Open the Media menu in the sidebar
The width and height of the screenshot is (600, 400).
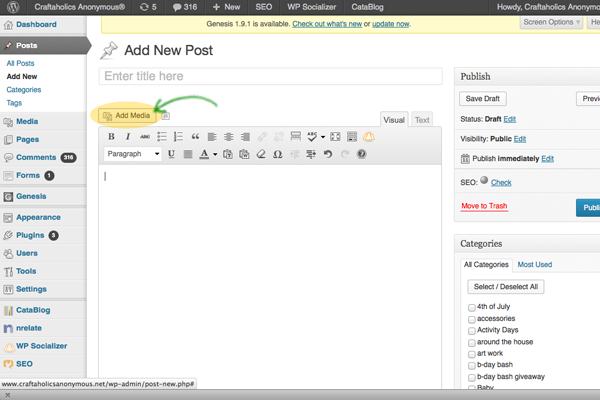point(27,121)
